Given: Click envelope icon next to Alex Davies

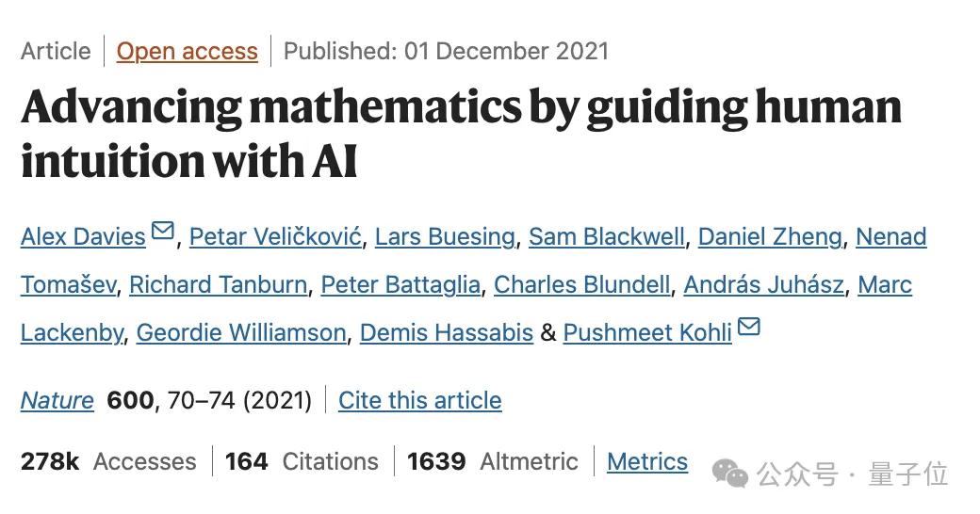Looking at the screenshot, I should click(162, 231).
